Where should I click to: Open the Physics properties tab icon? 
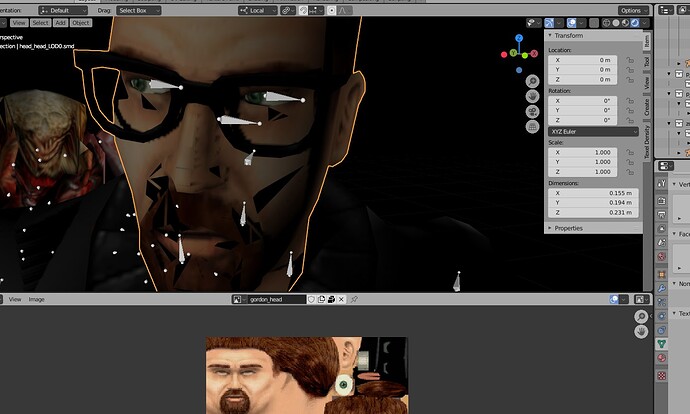(x=661, y=316)
